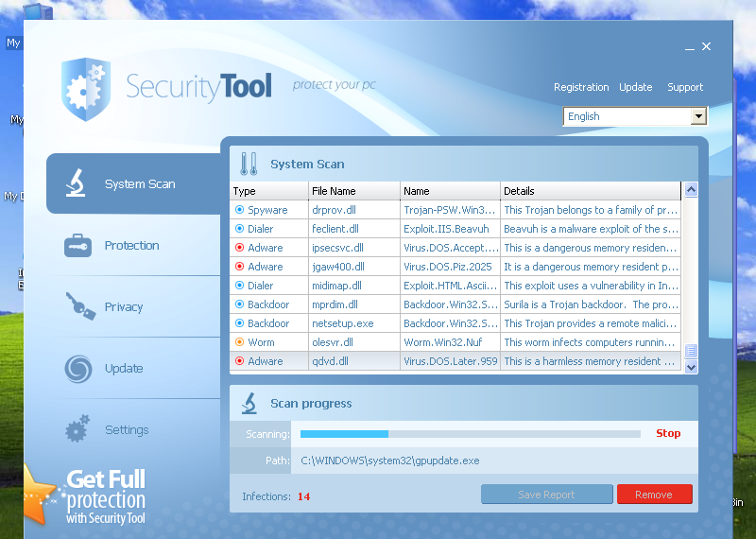Click the microscope icon beside Scan progress
Image resolution: width=756 pixels, height=539 pixels.
[x=249, y=404]
